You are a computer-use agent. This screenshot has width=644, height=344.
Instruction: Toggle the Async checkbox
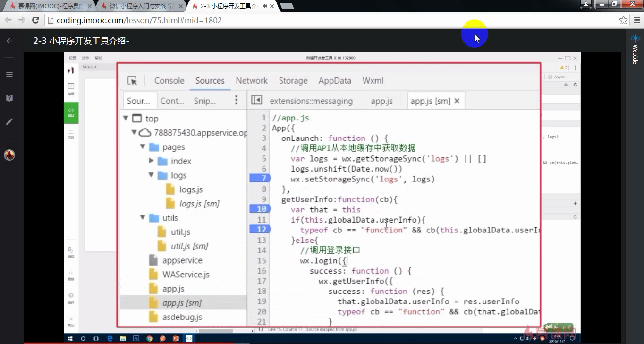[x=550, y=77]
